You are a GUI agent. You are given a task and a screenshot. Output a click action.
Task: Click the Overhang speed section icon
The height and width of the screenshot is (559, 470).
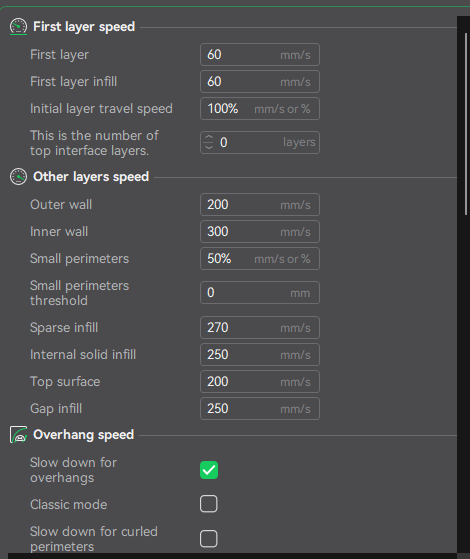(18, 435)
